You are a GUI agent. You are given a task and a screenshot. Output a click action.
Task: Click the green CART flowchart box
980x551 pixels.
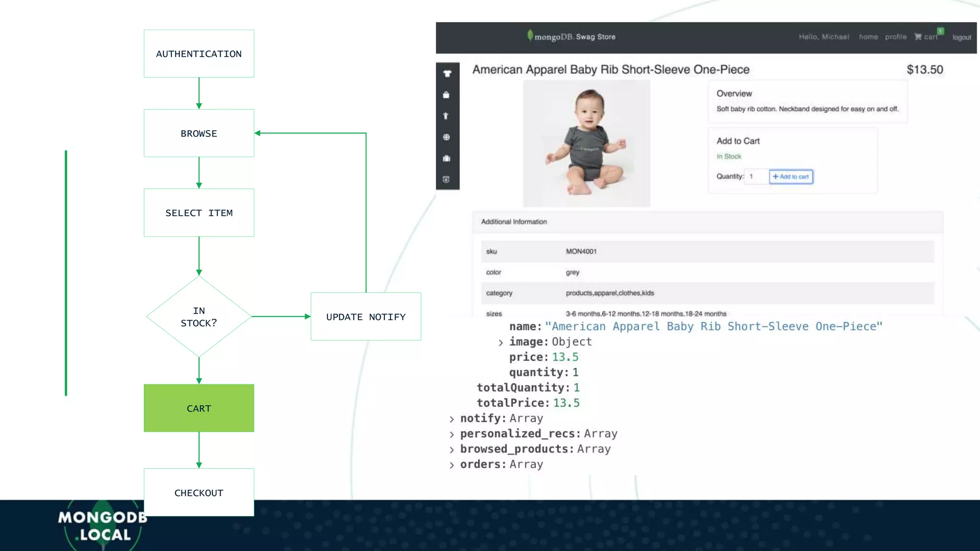[199, 408]
